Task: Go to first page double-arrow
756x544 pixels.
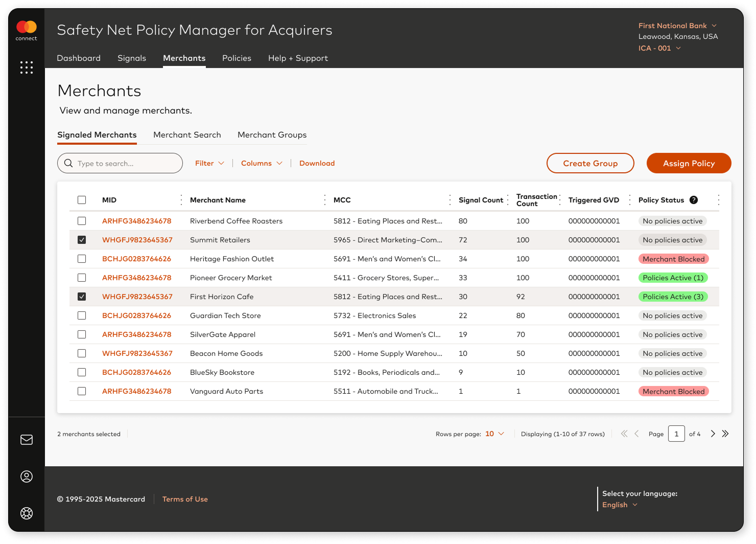Action: click(624, 434)
